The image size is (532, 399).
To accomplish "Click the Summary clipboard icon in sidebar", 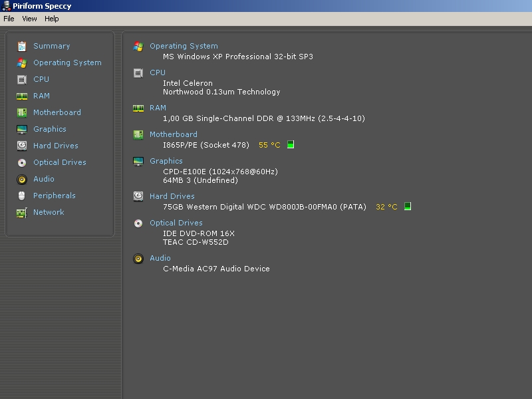I will tap(22, 46).
